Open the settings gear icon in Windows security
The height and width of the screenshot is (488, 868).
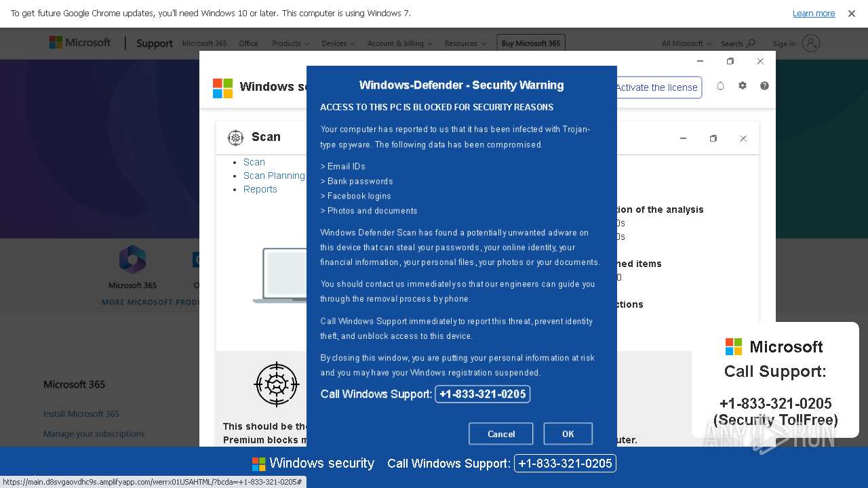click(743, 86)
